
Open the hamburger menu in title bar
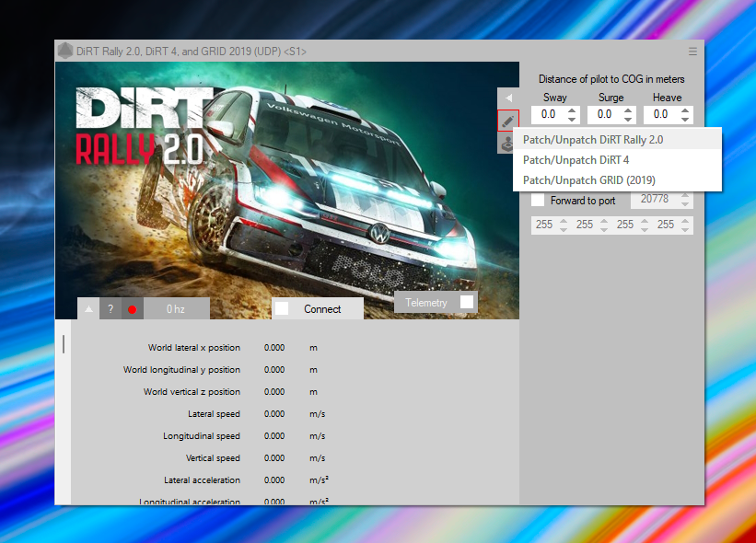tap(692, 51)
